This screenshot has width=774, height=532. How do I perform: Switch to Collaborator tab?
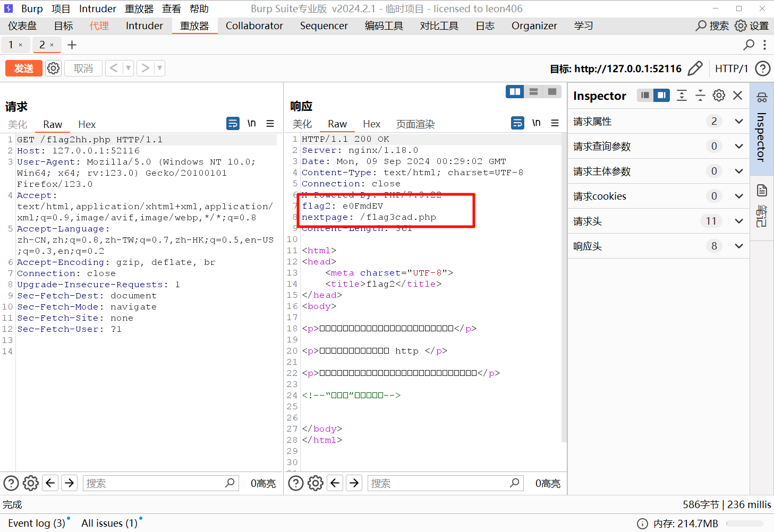[x=254, y=25]
